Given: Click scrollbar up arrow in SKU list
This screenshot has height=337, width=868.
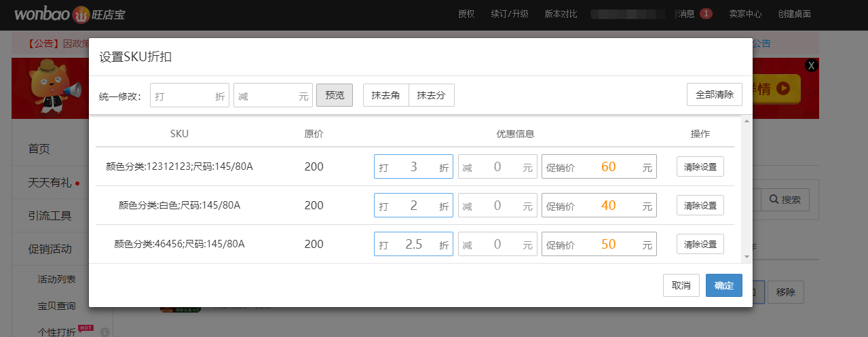Looking at the screenshot, I should tap(747, 122).
